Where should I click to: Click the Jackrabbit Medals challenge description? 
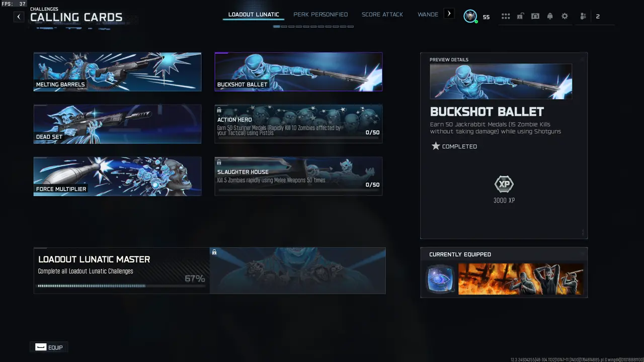(496, 128)
